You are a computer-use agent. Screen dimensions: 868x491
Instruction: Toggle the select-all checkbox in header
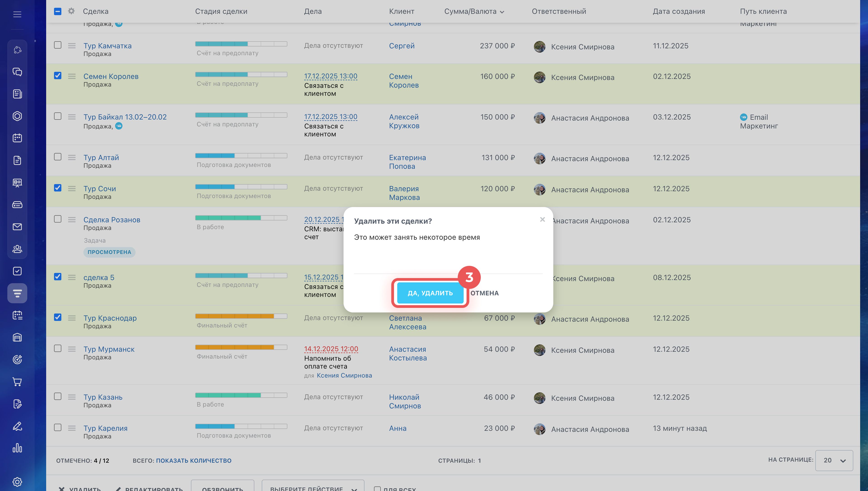[58, 11]
